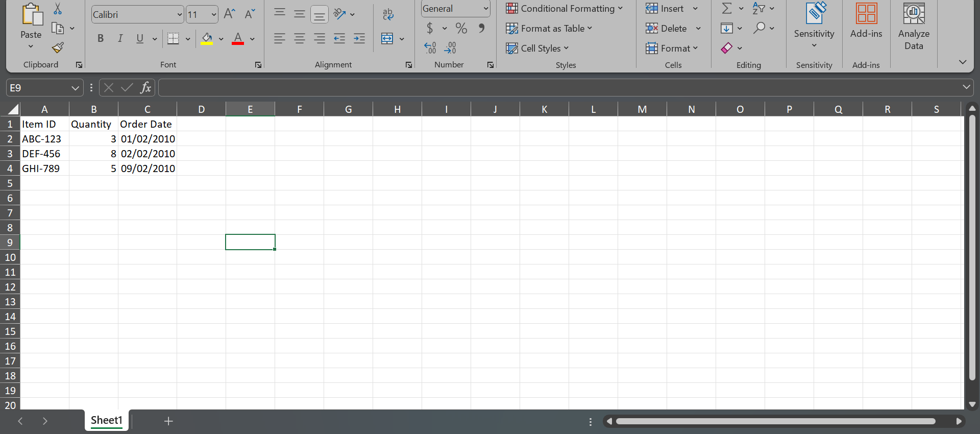Open Font Color dropdown arrow

coord(252,39)
